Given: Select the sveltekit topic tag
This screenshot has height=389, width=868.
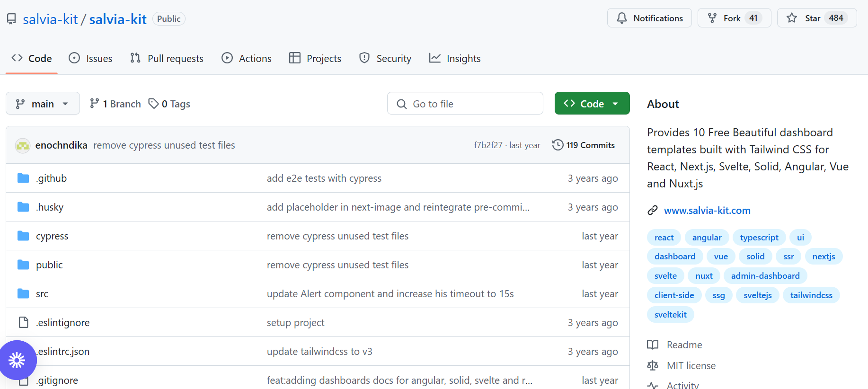Looking at the screenshot, I should pos(671,315).
